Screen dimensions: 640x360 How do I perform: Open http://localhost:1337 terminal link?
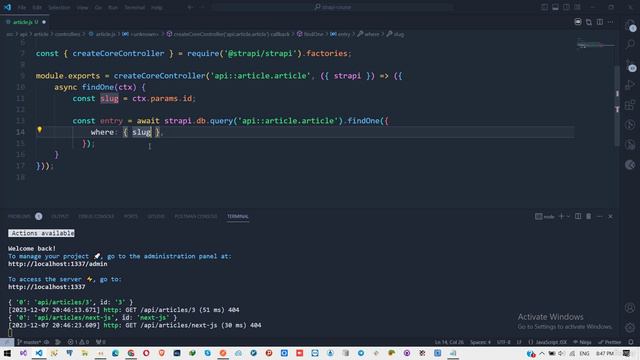pyautogui.click(x=47, y=287)
